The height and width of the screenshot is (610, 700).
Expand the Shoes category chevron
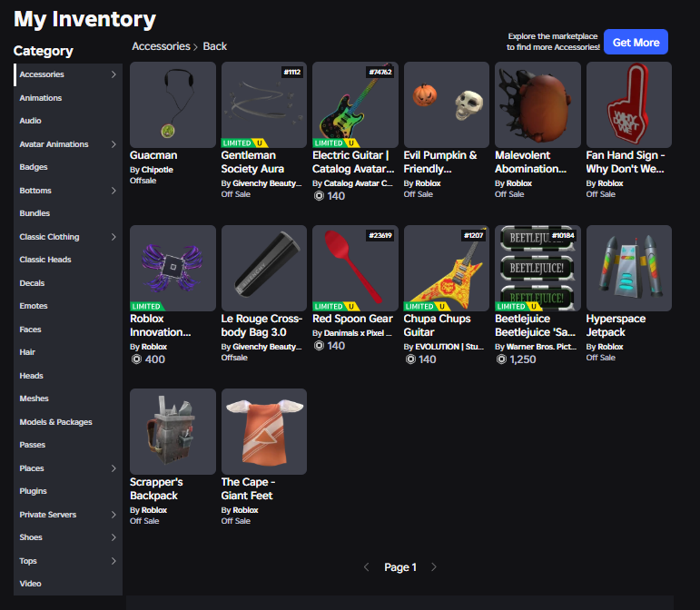(113, 537)
